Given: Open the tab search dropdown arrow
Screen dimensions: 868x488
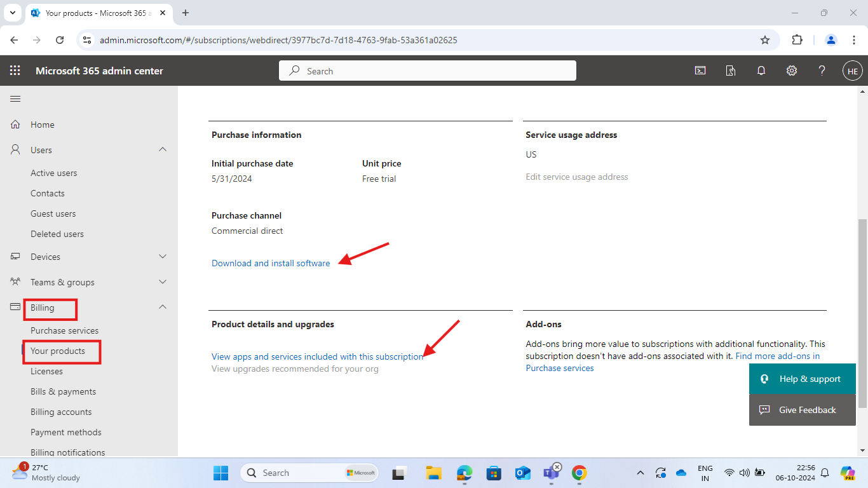Looking at the screenshot, I should (12, 13).
